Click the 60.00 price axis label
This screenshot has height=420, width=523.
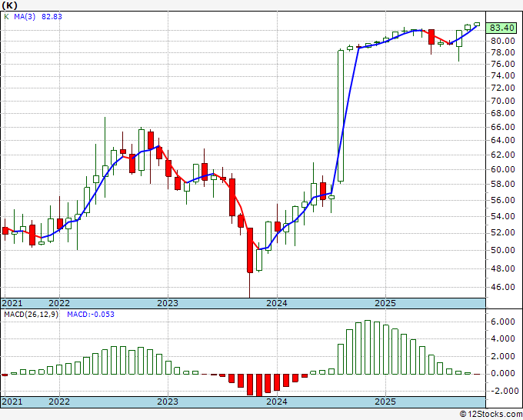click(503, 169)
